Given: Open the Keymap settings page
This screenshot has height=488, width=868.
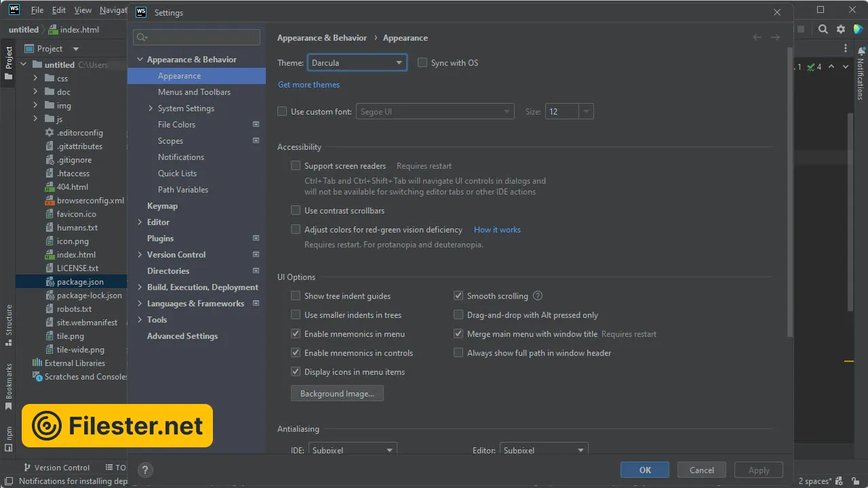Looking at the screenshot, I should click(x=162, y=206).
